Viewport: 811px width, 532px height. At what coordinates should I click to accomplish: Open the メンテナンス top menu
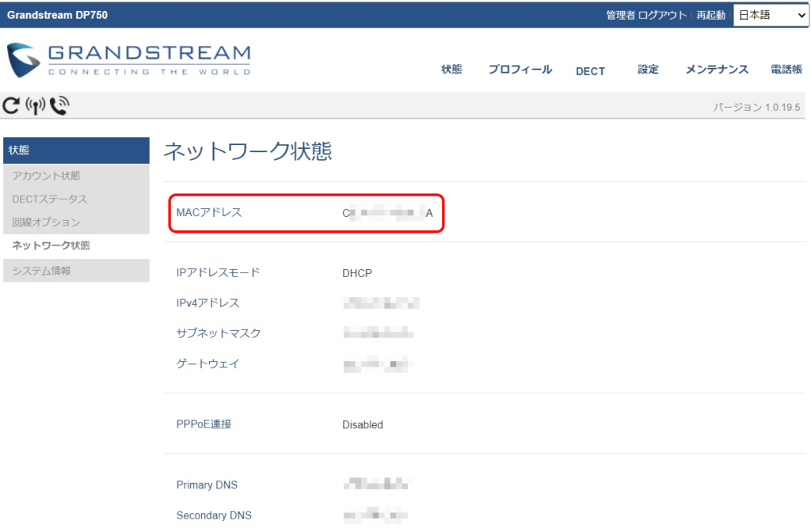[717, 70]
